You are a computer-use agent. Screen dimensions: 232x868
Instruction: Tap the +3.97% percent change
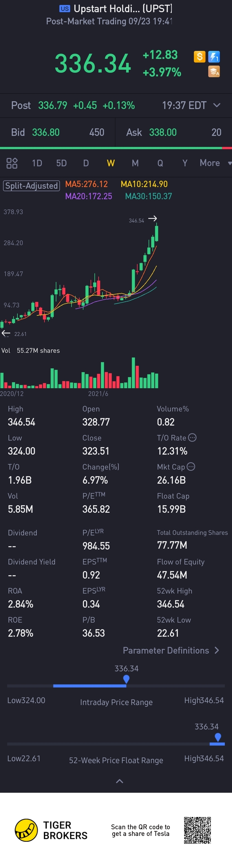click(162, 72)
